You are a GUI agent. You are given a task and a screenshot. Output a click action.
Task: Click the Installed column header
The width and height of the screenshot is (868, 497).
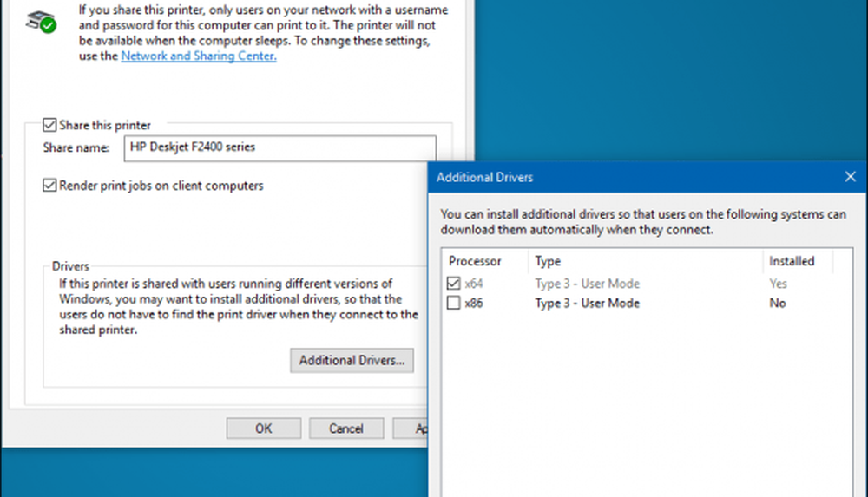(792, 261)
